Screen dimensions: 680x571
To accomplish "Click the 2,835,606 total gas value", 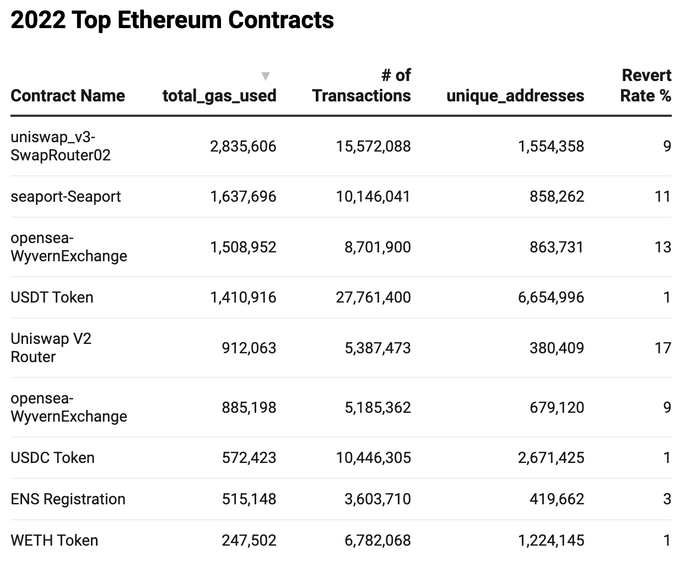I will (x=243, y=146).
